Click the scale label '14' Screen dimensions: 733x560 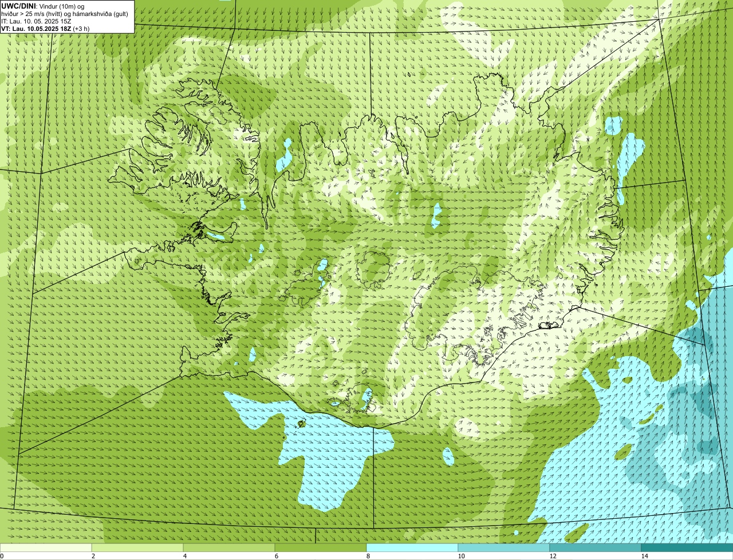(x=644, y=556)
